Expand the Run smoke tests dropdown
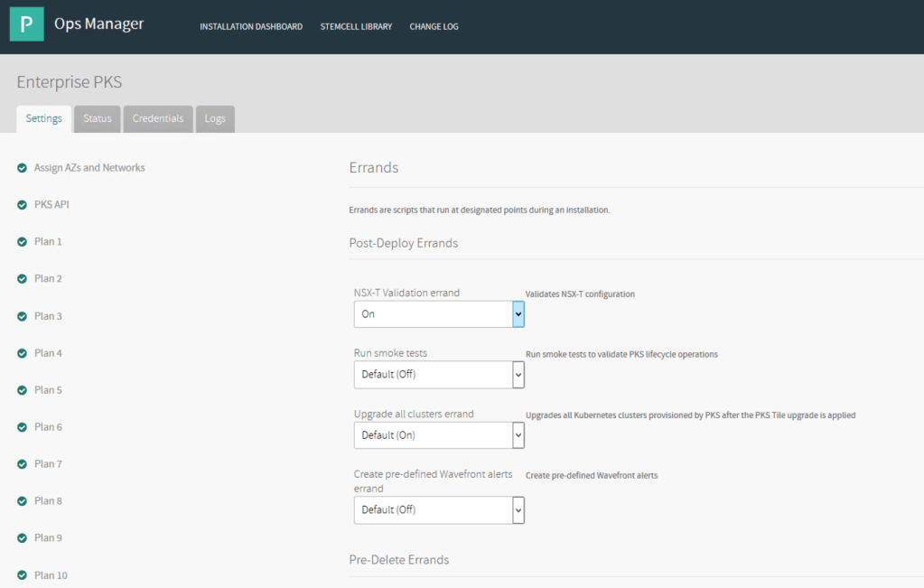924x588 pixels. tap(438, 374)
